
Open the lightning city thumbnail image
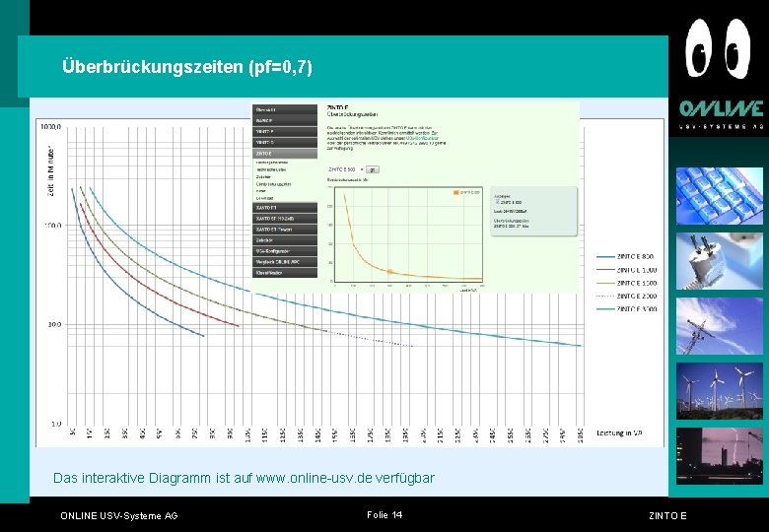point(720,456)
